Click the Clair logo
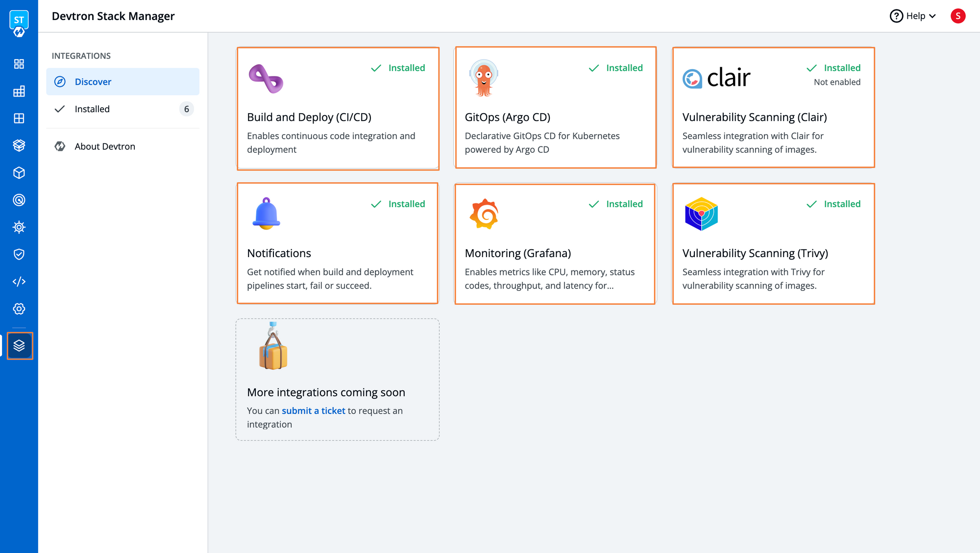The image size is (980, 553). click(716, 78)
